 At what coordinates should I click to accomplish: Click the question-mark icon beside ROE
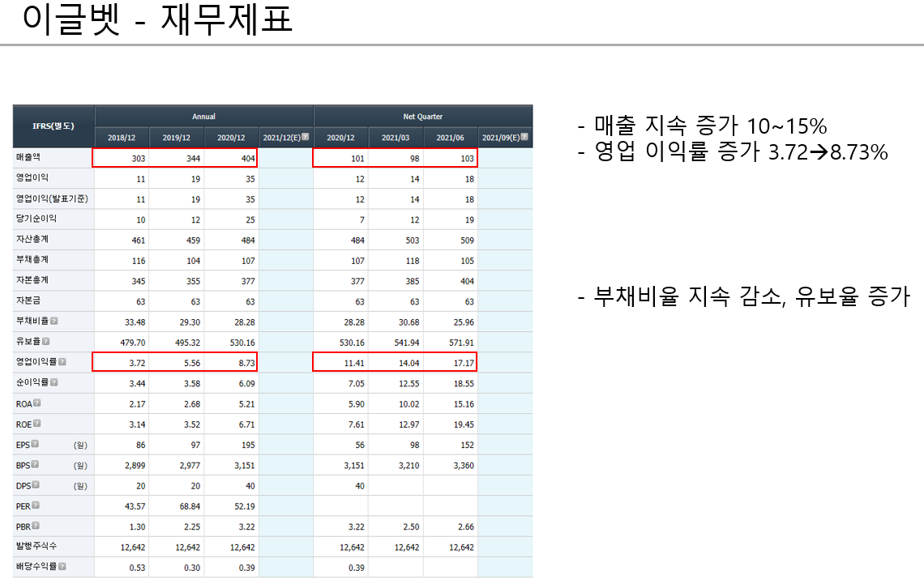click(x=37, y=424)
